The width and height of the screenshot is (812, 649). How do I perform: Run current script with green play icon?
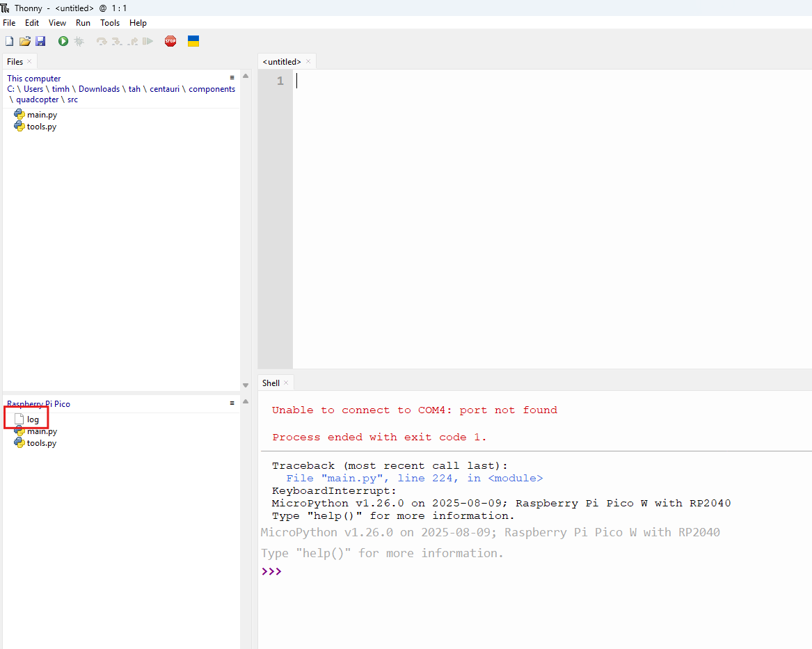click(63, 42)
